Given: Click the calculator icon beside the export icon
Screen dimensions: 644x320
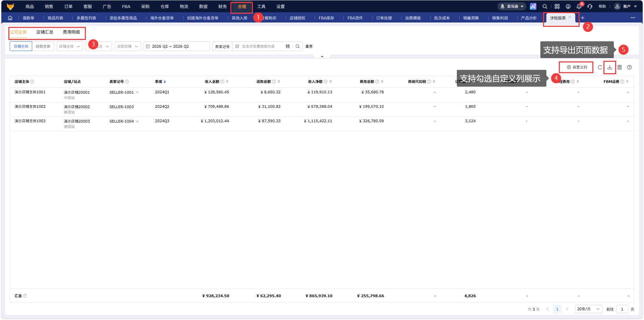Looking at the screenshot, I should [x=620, y=67].
